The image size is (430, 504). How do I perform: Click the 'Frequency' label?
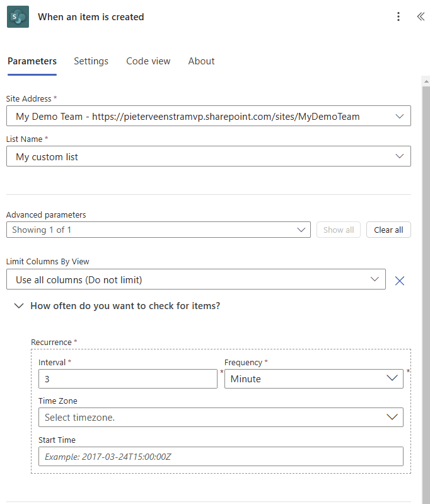243,362
